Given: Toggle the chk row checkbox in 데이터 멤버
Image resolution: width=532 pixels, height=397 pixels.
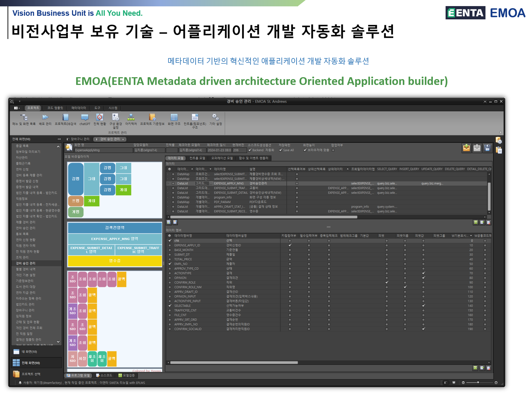Looking at the screenshot, I should point(170,241).
